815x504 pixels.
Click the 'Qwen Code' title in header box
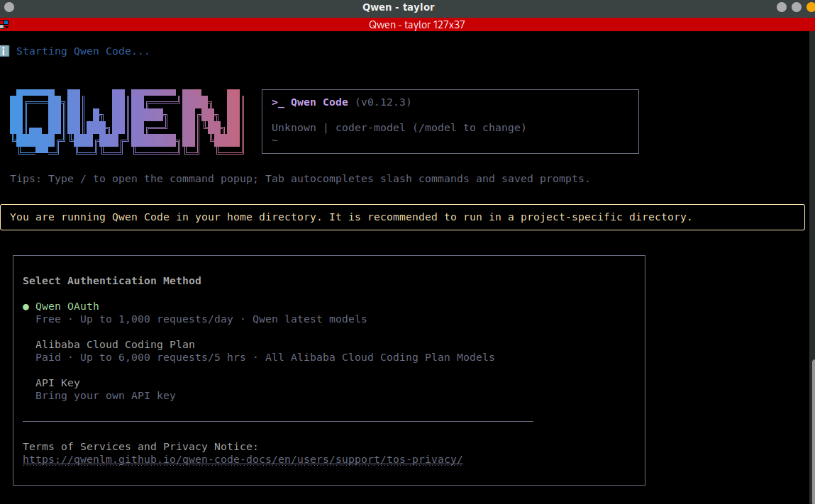pos(319,102)
